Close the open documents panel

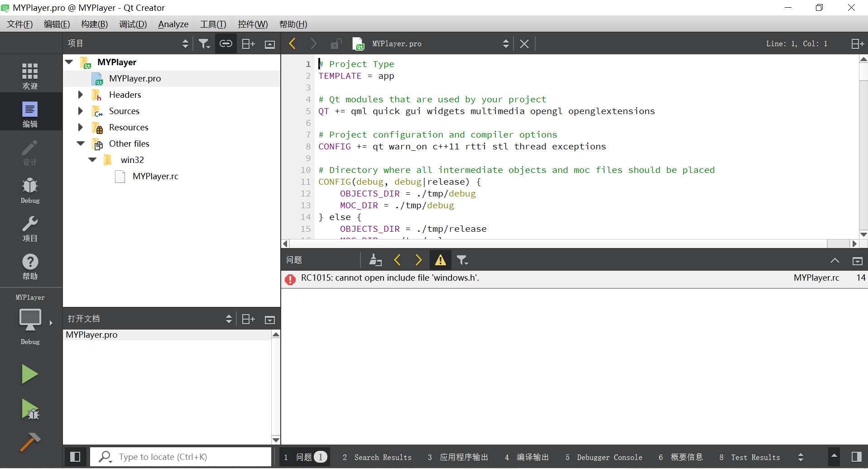point(270,320)
